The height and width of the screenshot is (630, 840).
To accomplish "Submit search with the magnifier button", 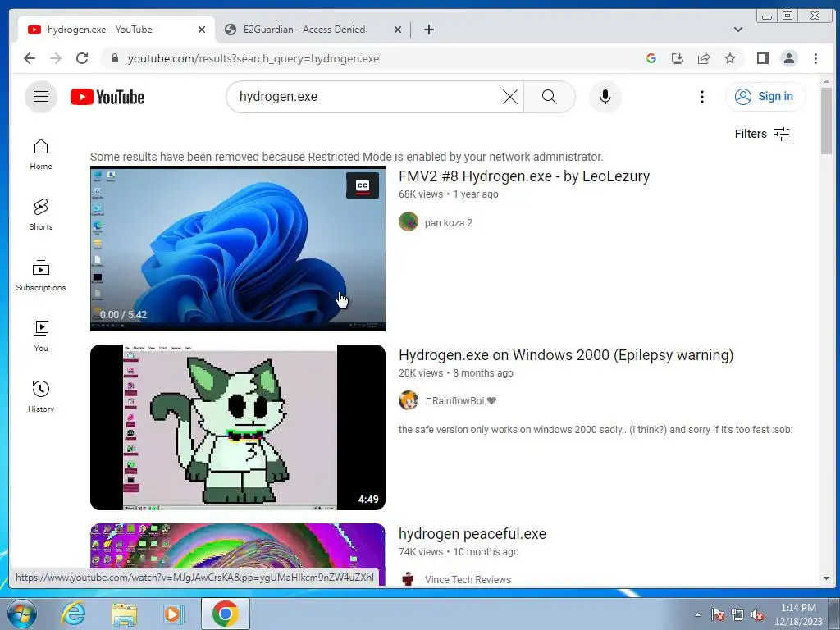I will [549, 97].
